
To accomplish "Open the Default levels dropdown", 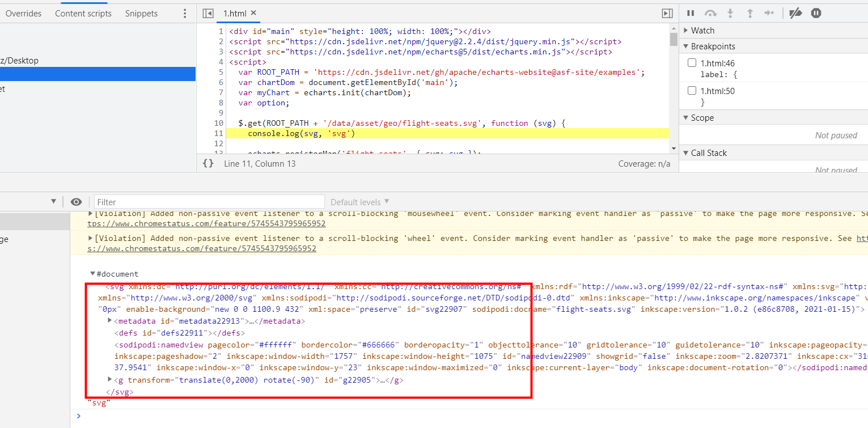I will (x=360, y=202).
